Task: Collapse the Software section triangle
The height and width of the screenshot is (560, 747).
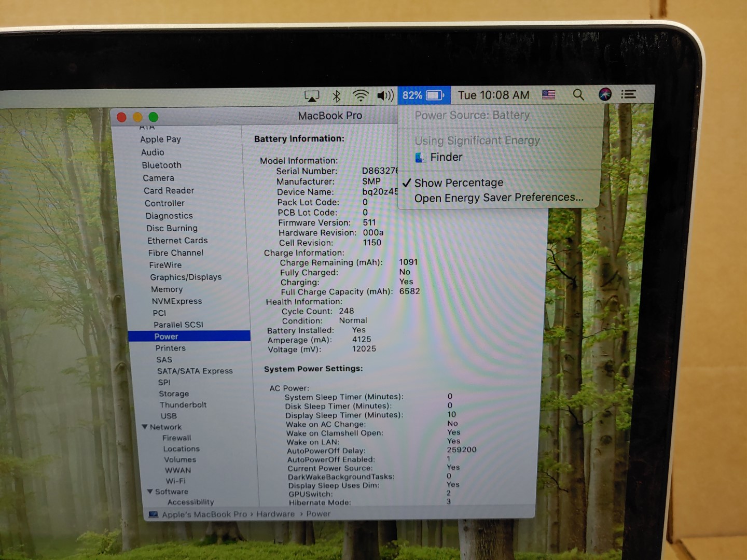Action: pos(150,491)
